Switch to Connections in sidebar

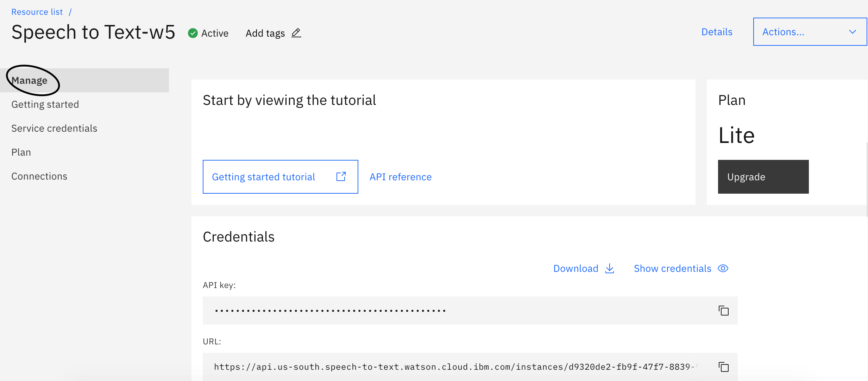click(x=39, y=176)
